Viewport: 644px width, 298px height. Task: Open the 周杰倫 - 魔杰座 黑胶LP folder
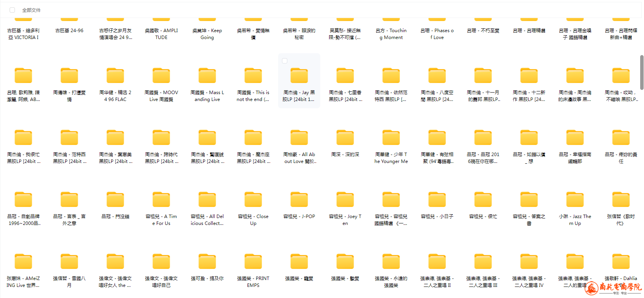[x=253, y=138]
